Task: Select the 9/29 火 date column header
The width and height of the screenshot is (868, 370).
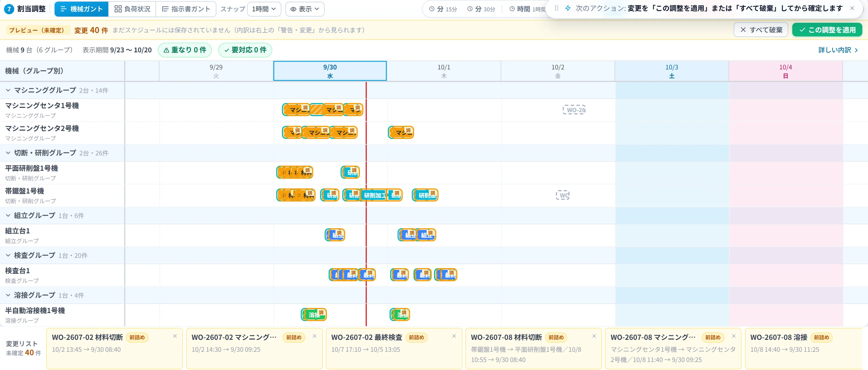Action: 216,71
